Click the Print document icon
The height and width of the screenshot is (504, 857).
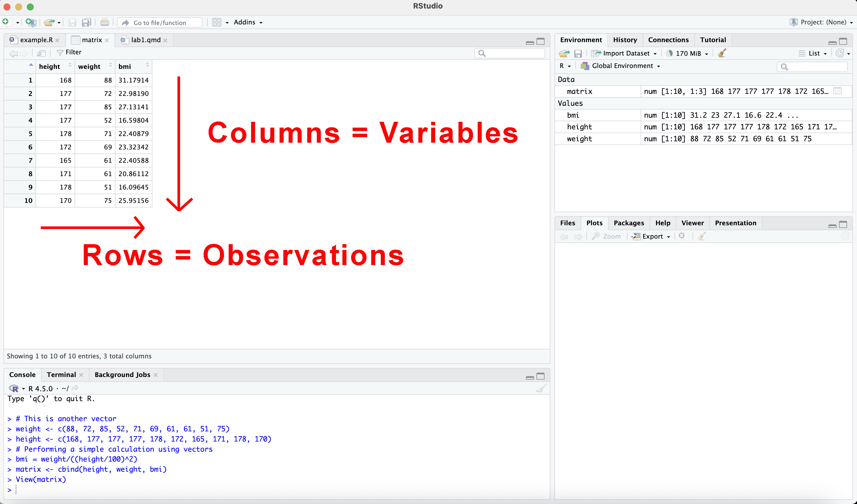tap(105, 22)
